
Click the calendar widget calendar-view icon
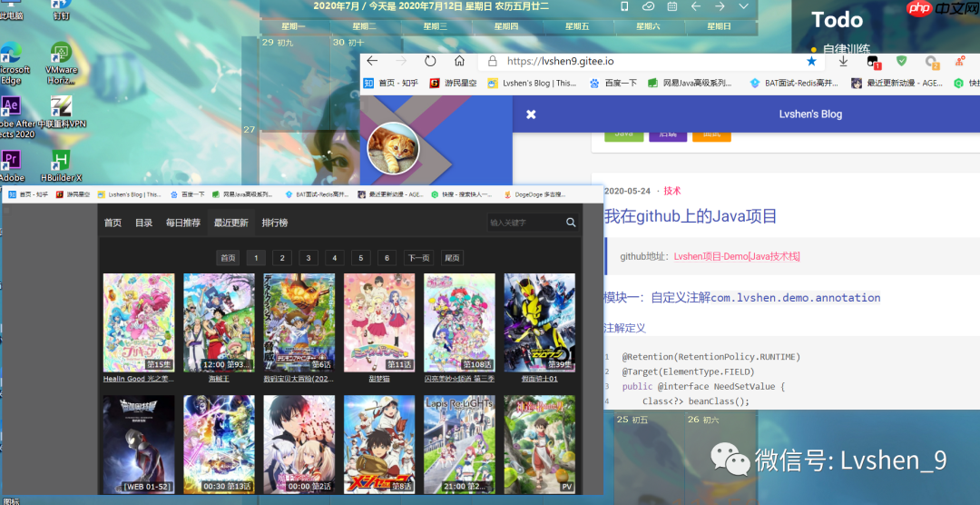pos(671,6)
